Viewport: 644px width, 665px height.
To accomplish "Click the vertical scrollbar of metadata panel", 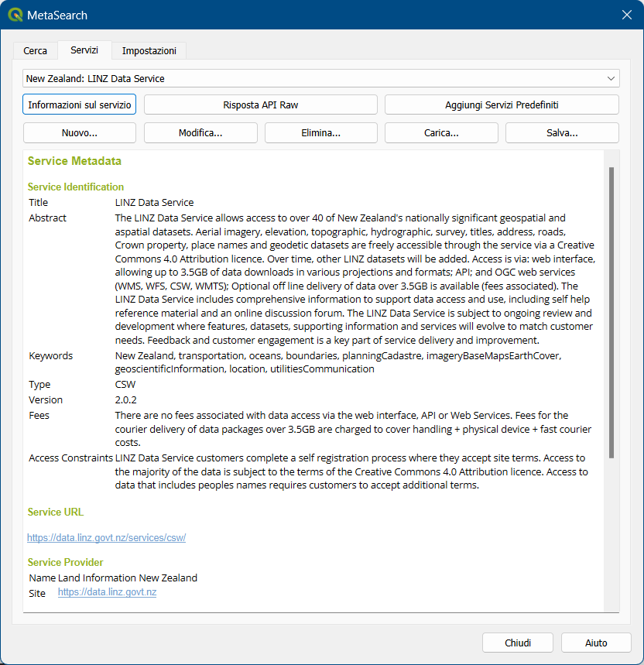I will point(611,313).
